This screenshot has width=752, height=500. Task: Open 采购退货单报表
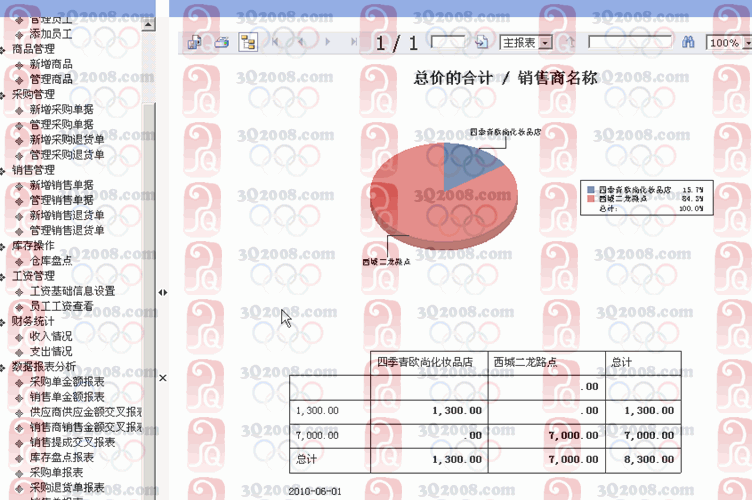[67, 487]
